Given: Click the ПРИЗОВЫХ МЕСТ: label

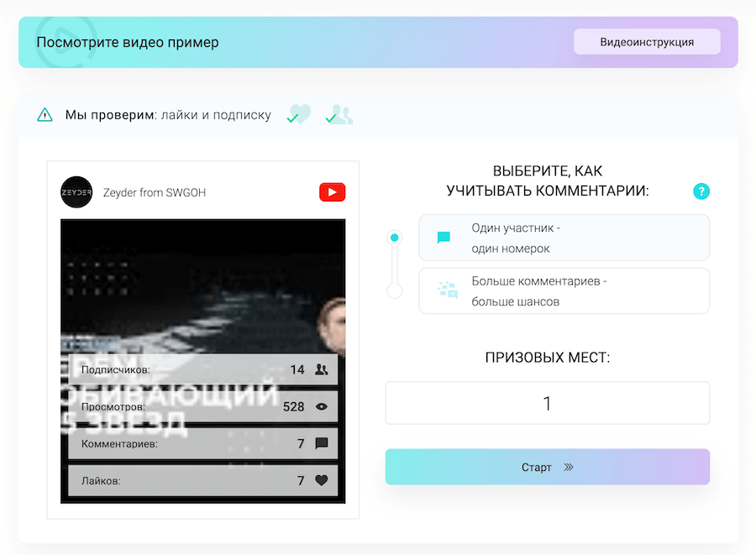Looking at the screenshot, I should pos(547,358).
